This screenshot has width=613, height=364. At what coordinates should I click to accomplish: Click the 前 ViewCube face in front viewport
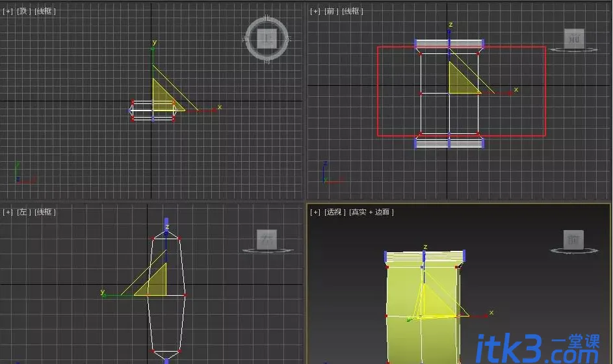pyautogui.click(x=574, y=38)
